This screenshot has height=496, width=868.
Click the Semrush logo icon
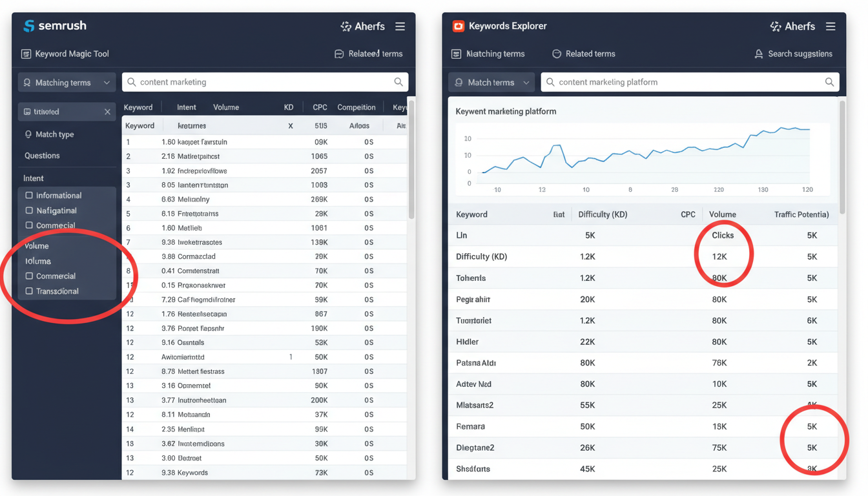coord(28,26)
